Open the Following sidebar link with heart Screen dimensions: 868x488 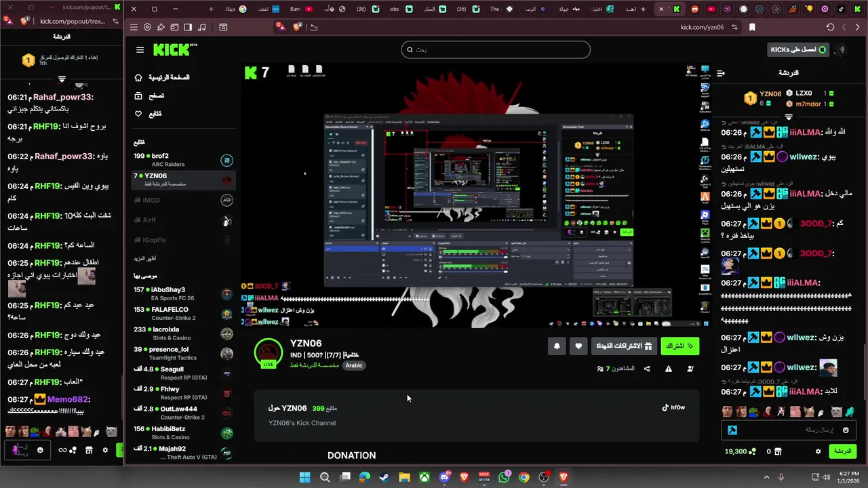[x=148, y=114]
